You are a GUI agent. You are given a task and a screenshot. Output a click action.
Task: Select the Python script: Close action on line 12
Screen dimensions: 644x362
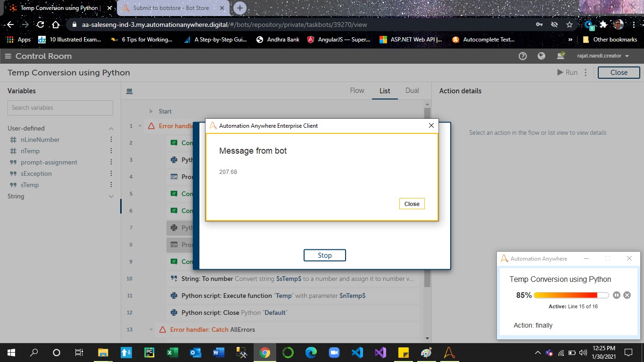pos(293,313)
